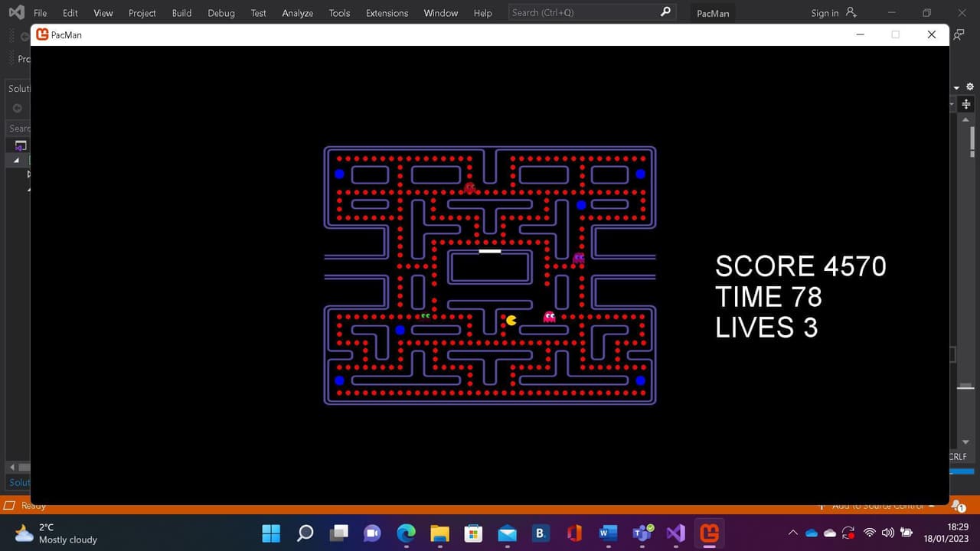Viewport: 980px width, 551px height.
Task: Click the pink ghost next to Pac-Man
Action: tap(549, 317)
